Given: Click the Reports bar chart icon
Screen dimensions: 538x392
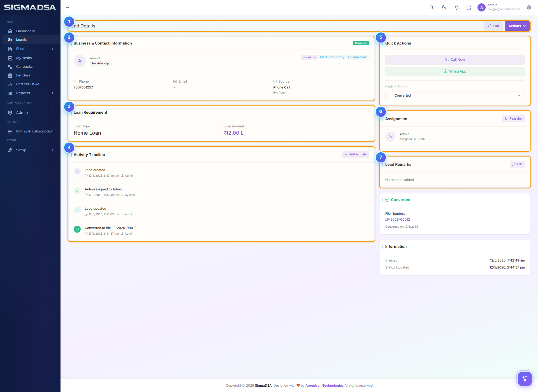Looking at the screenshot, I should click(x=10, y=93).
